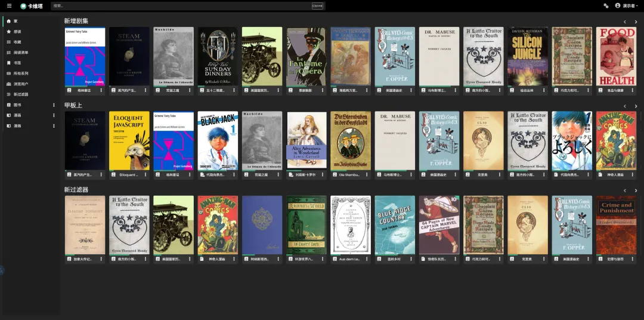This screenshot has width=644, height=320.
Task: Open the Food Health cover
Action: [617, 56]
